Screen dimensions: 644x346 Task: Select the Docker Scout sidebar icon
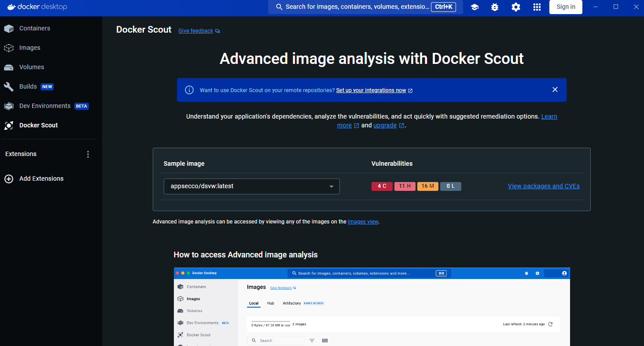9,126
